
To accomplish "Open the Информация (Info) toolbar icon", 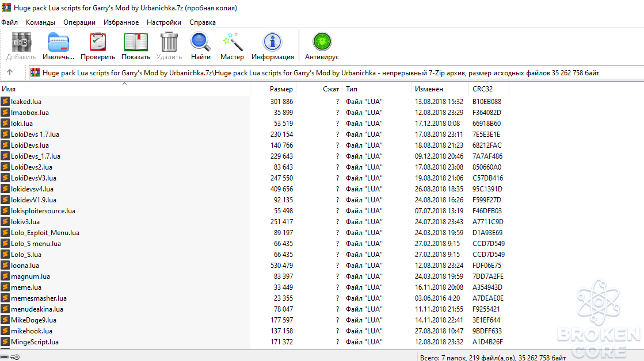I will click(272, 43).
